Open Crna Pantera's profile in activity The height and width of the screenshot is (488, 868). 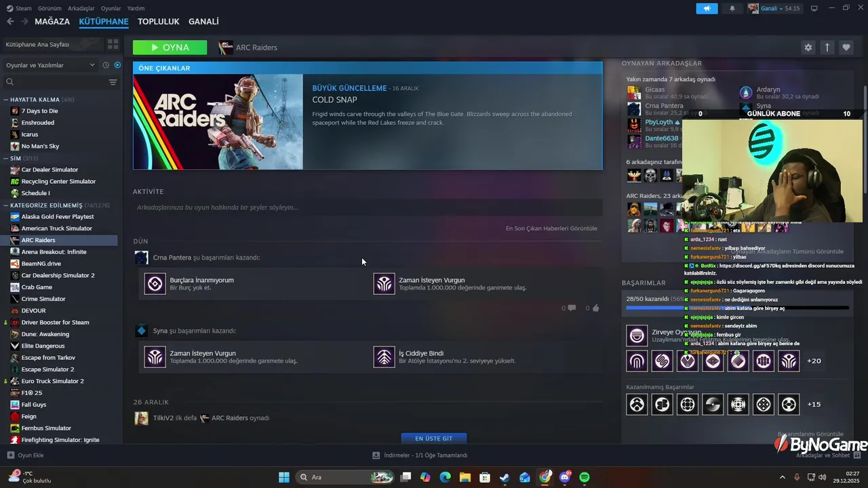click(x=172, y=258)
